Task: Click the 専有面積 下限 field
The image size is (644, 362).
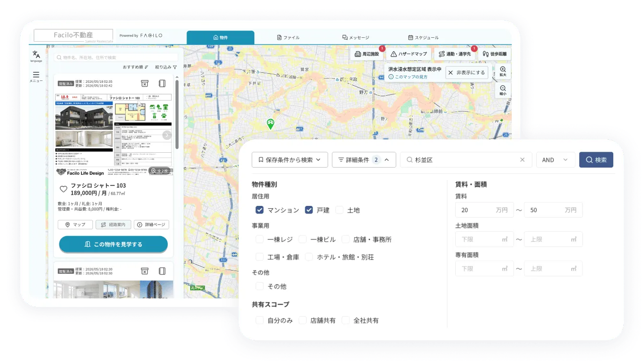Action: click(484, 269)
